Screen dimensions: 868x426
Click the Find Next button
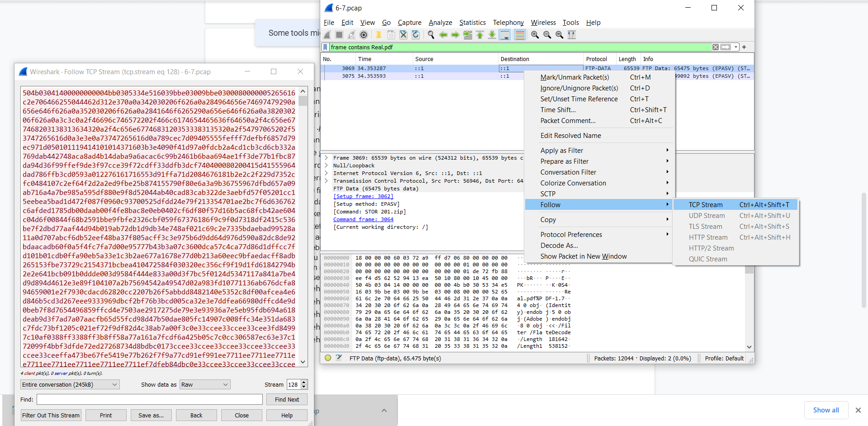click(x=287, y=399)
